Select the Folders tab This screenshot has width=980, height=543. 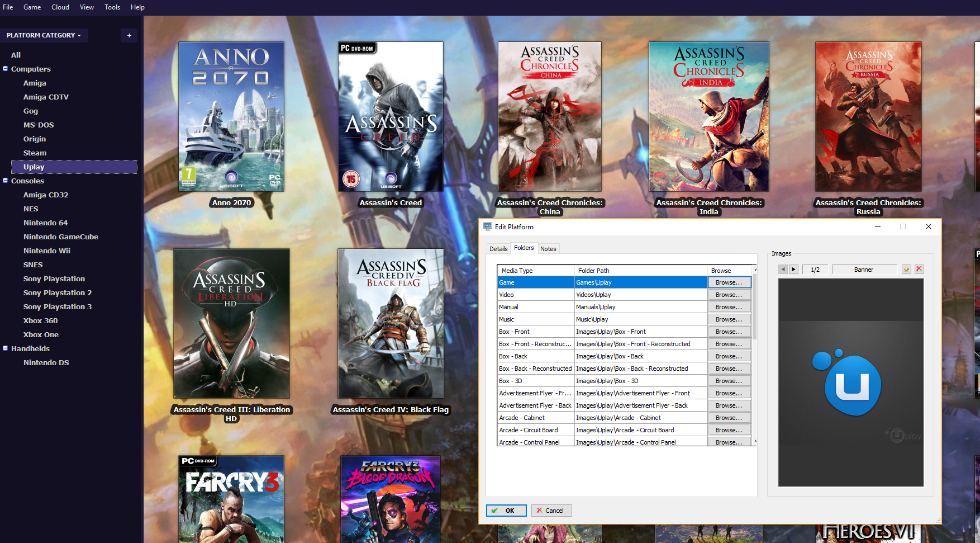524,248
